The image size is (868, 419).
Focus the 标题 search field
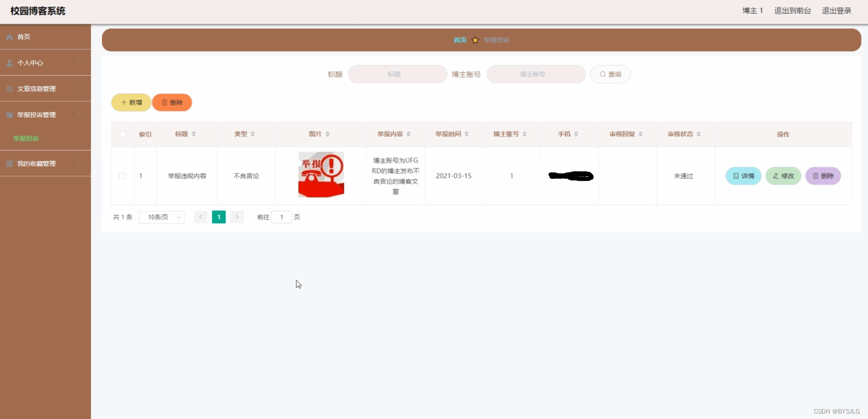[398, 74]
